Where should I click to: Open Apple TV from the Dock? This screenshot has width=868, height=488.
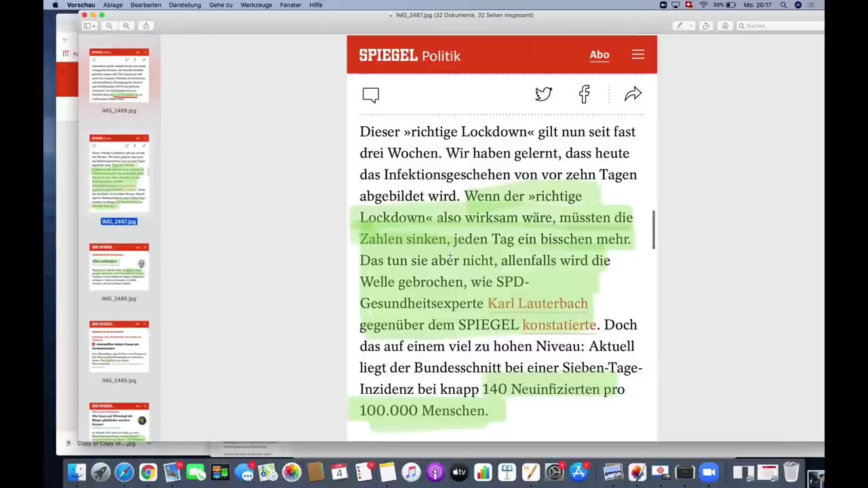click(x=459, y=472)
